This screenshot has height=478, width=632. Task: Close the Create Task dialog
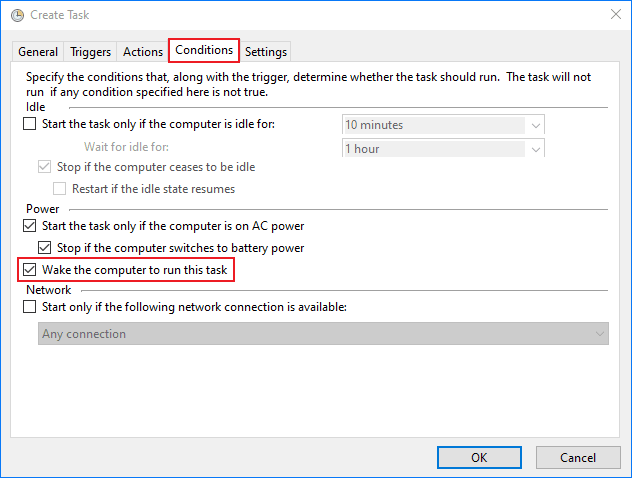pyautogui.click(x=611, y=16)
